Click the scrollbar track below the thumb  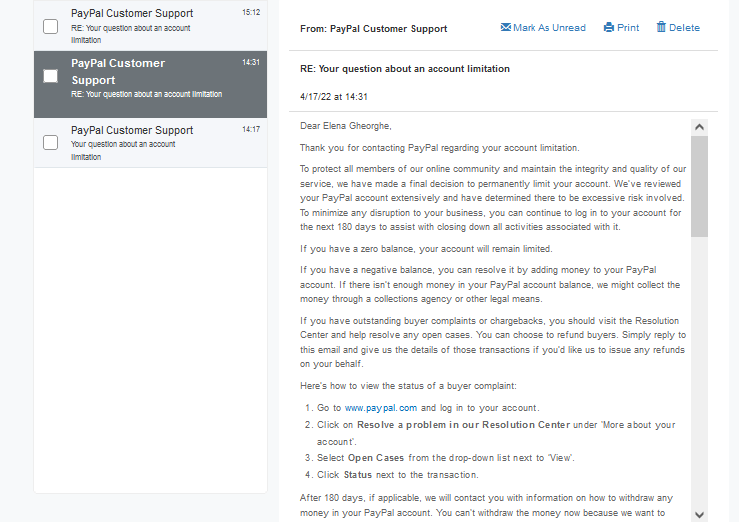[x=699, y=372]
